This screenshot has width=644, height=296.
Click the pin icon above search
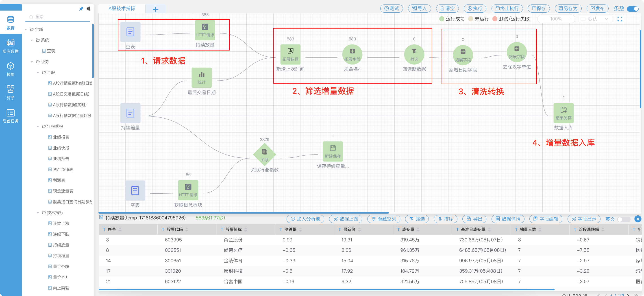(x=81, y=9)
